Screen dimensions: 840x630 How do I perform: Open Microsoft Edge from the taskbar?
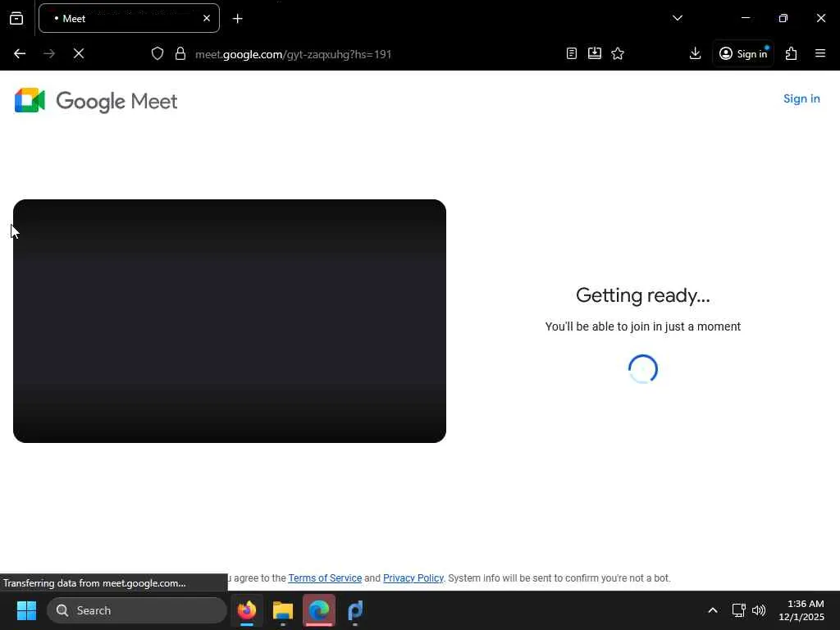[319, 610]
